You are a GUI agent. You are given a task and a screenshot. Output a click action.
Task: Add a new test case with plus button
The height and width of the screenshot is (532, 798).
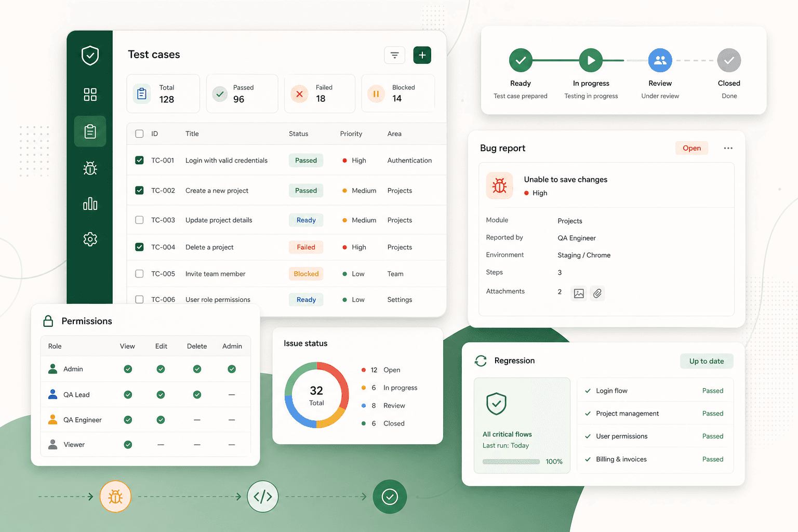[422, 55]
